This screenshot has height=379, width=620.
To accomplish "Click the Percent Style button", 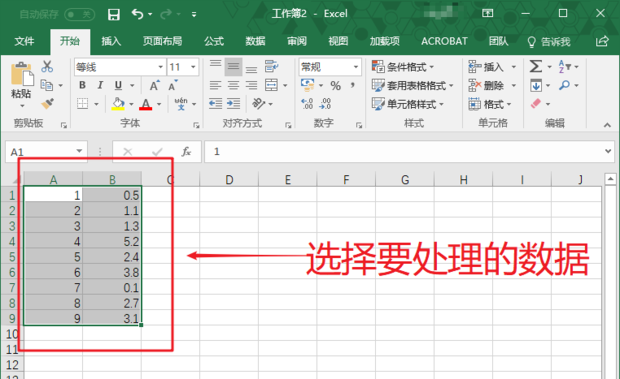I will coord(335,85).
